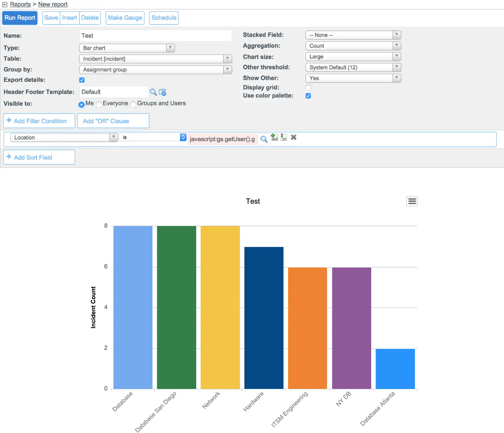The image size is (504, 433).
Task: Click the Make Gauge button
Action: coord(125,18)
